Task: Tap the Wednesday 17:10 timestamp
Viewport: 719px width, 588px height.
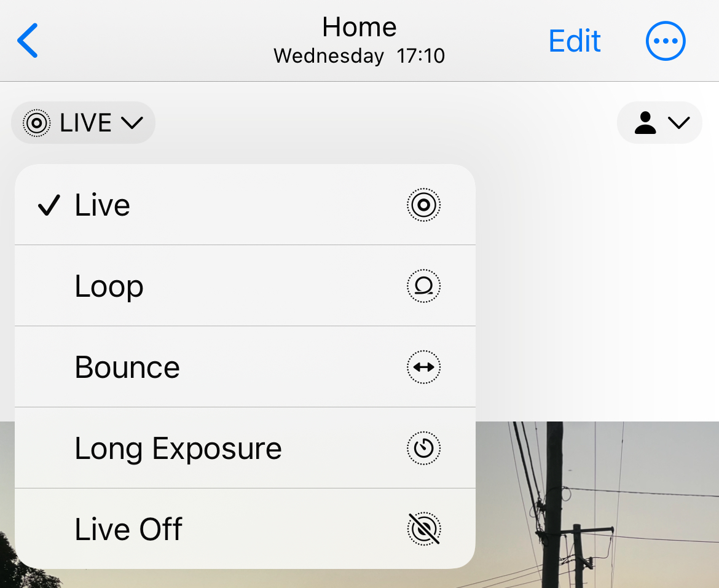Action: [x=359, y=57]
